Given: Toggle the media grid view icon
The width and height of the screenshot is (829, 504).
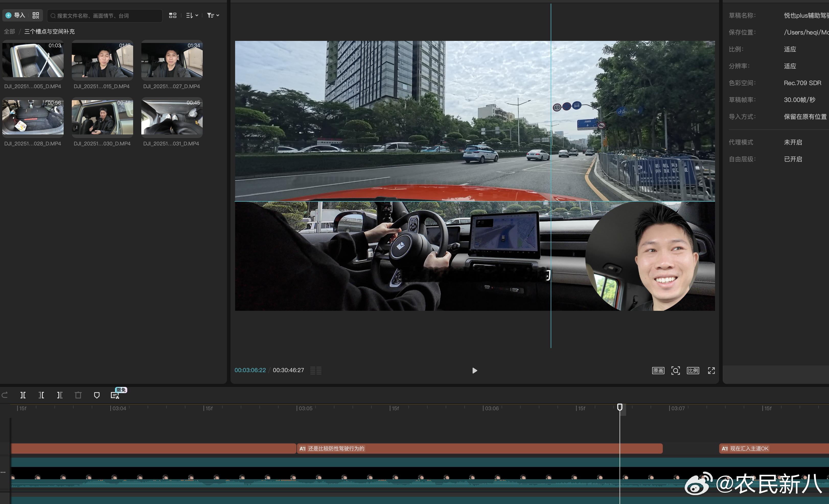Looking at the screenshot, I should 172,16.
